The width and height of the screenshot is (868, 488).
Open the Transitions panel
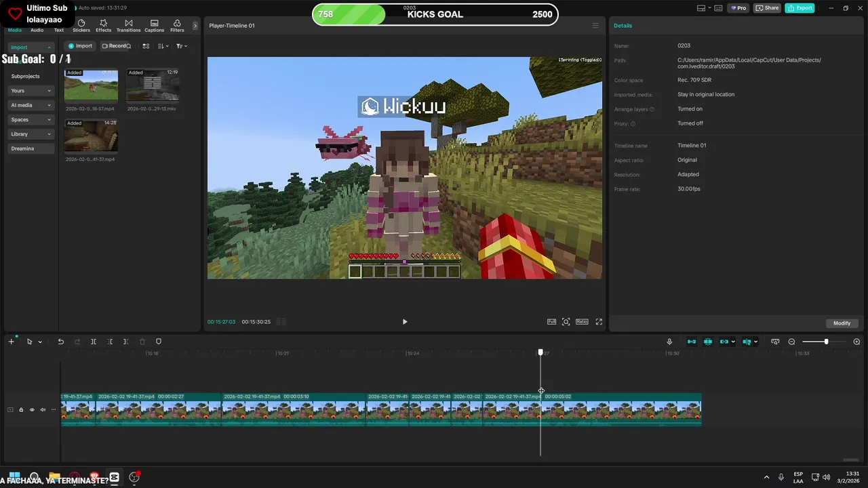coord(128,26)
